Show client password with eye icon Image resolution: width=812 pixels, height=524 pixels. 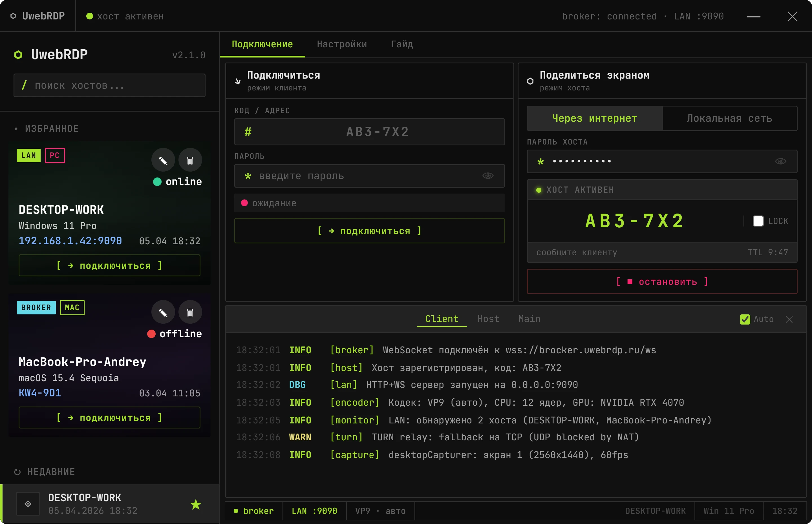(x=488, y=176)
